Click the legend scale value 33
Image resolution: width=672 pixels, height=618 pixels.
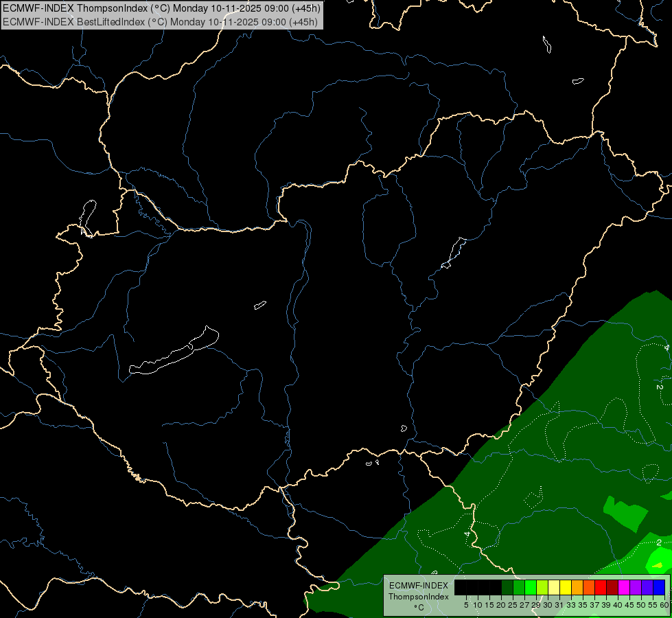pyautogui.click(x=571, y=605)
